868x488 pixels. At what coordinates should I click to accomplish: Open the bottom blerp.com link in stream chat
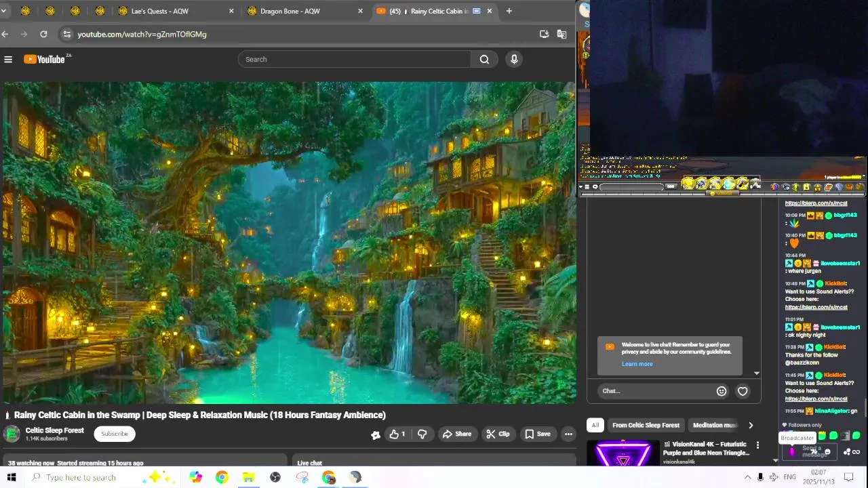tap(816, 399)
